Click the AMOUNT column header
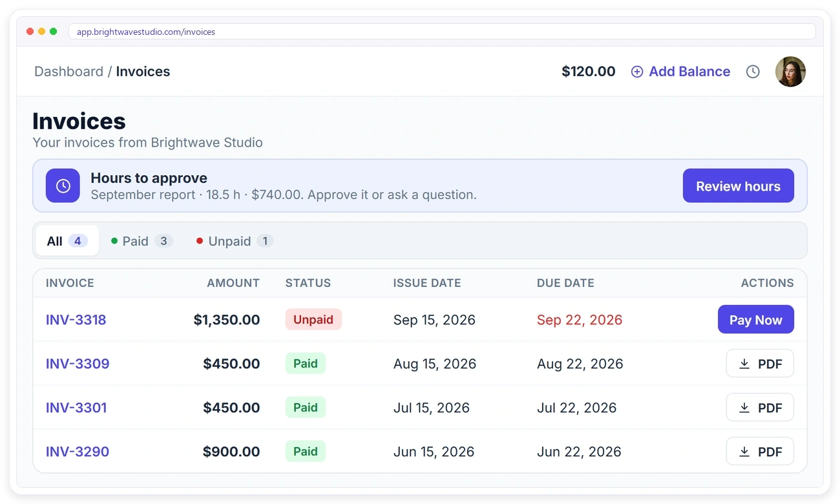Viewport: 840px width, 504px height. point(233,283)
